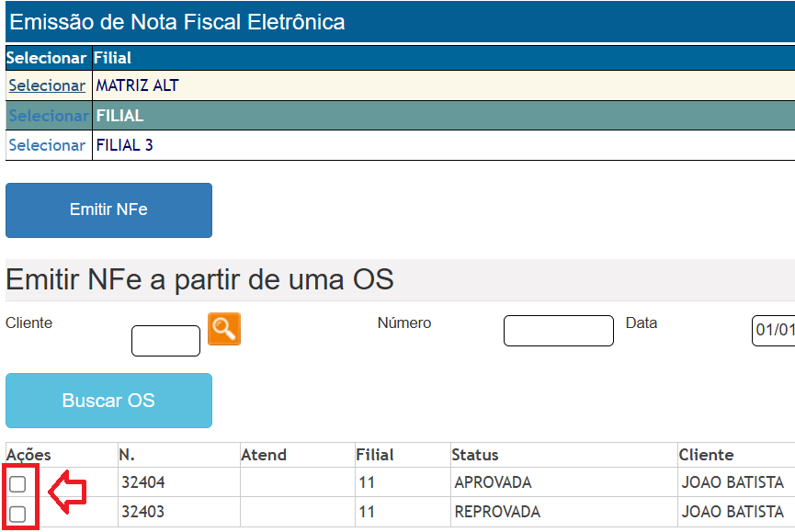Click the order number 32404 cell
Viewport: 795px width, 532px height.
[x=143, y=482]
